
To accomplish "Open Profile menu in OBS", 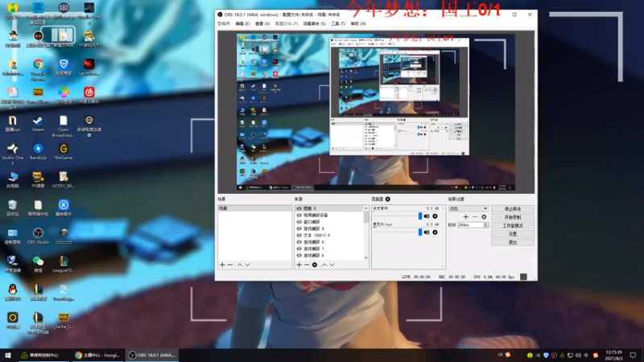I will pos(287,24).
